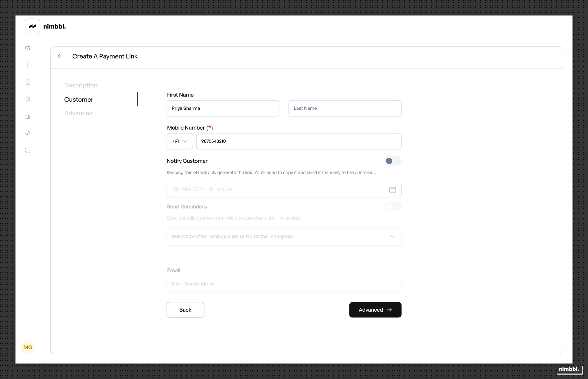Go back using the arrow beside Create A Payment Link
Screen dimensions: 588x379
60,56
